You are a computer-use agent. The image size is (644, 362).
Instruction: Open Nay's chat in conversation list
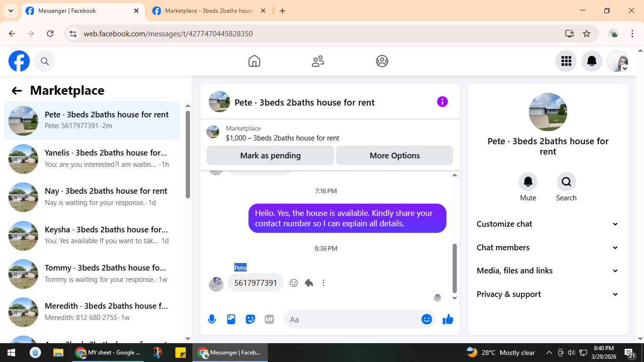click(x=92, y=197)
